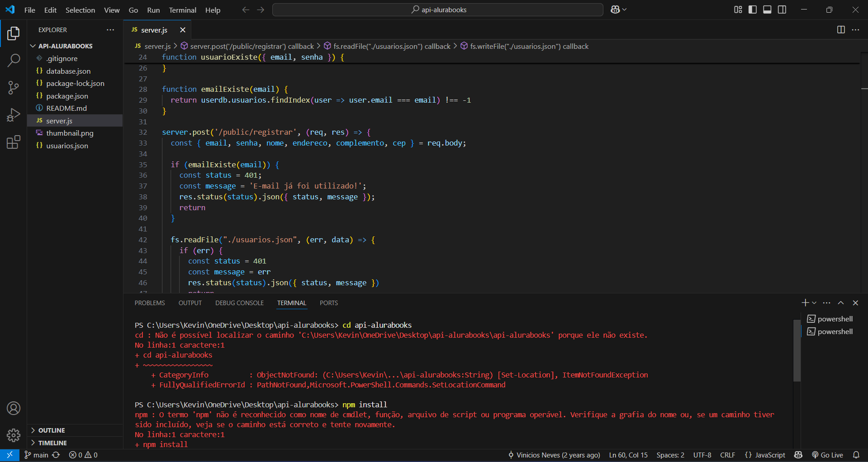Open the File menu
Viewport: 868px width, 462px height.
(30, 10)
